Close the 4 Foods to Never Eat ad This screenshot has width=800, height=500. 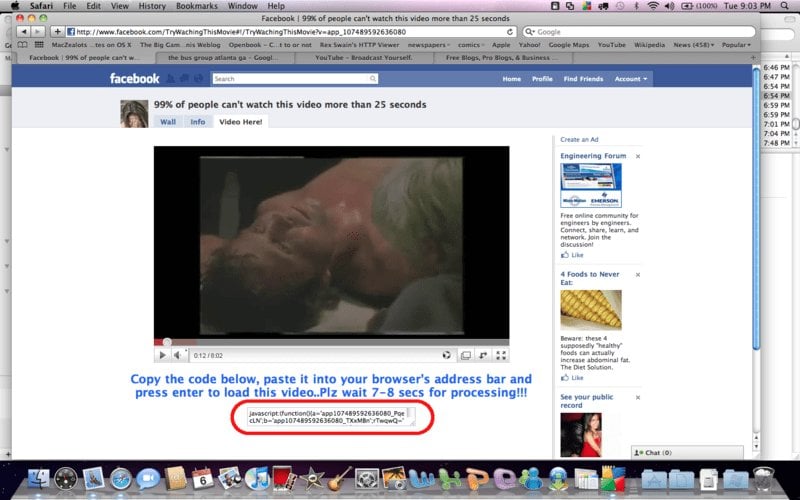tap(638, 273)
